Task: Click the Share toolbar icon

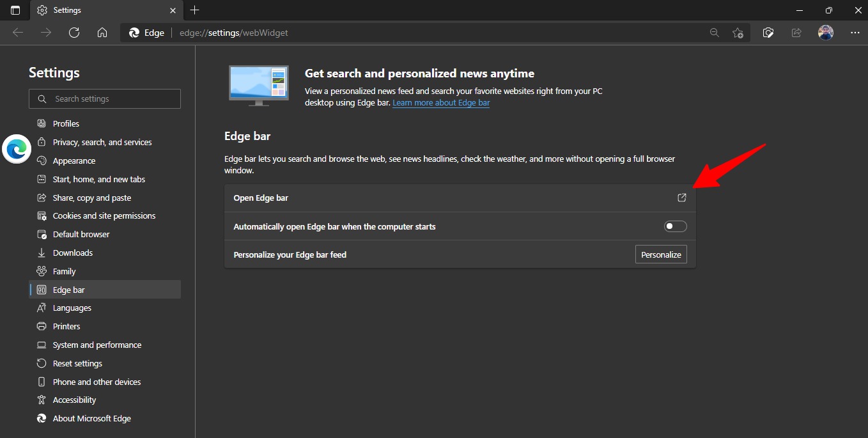Action: (796, 33)
